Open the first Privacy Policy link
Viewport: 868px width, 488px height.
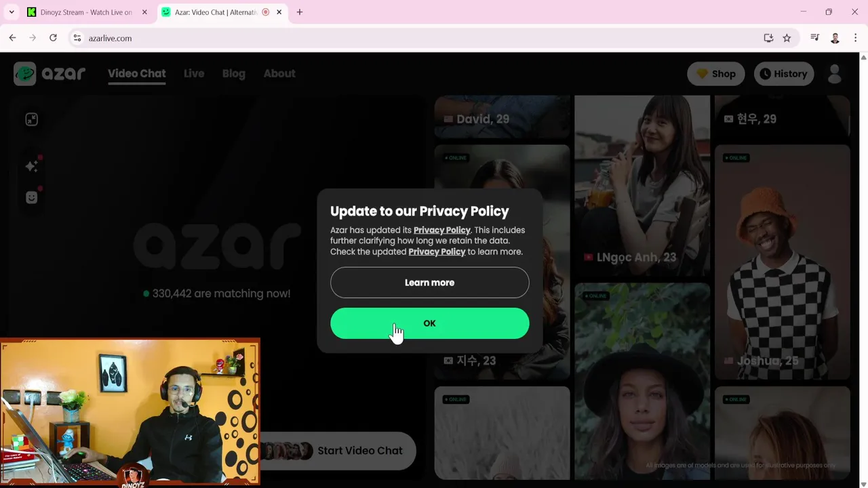(x=442, y=230)
